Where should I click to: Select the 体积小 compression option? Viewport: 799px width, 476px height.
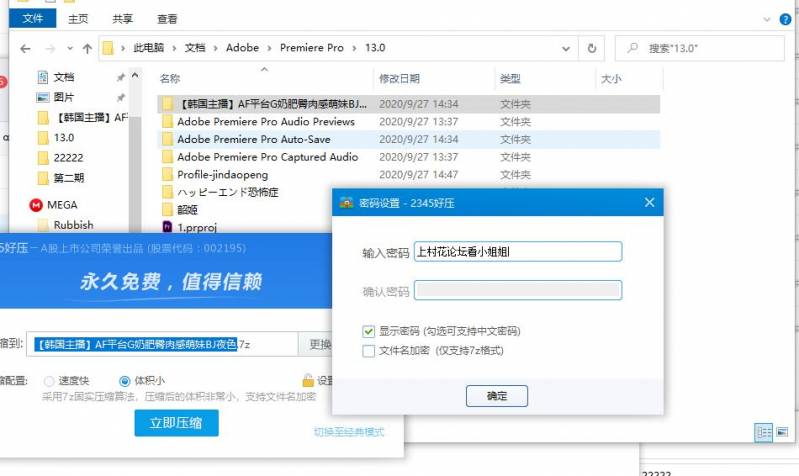(x=124, y=381)
